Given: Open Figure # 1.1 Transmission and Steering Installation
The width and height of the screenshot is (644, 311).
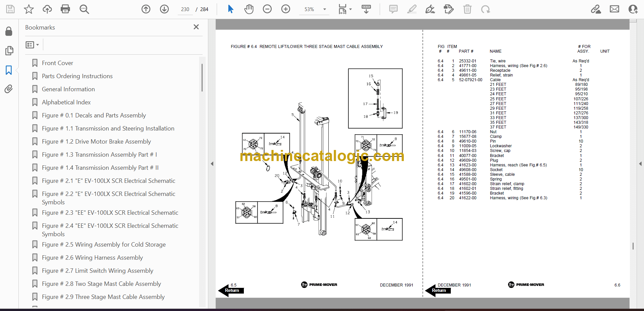Looking at the screenshot, I should pyautogui.click(x=108, y=128).
